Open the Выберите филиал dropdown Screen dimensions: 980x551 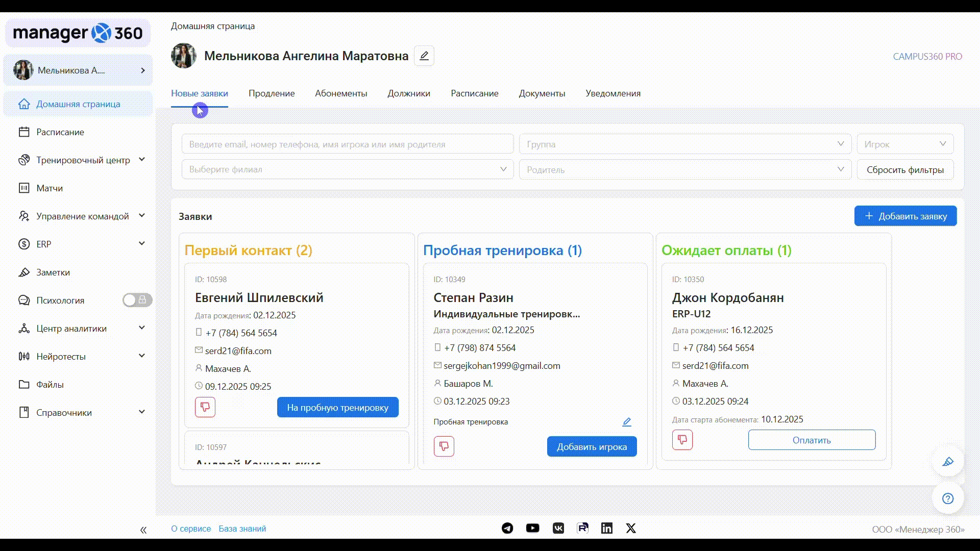click(x=347, y=169)
